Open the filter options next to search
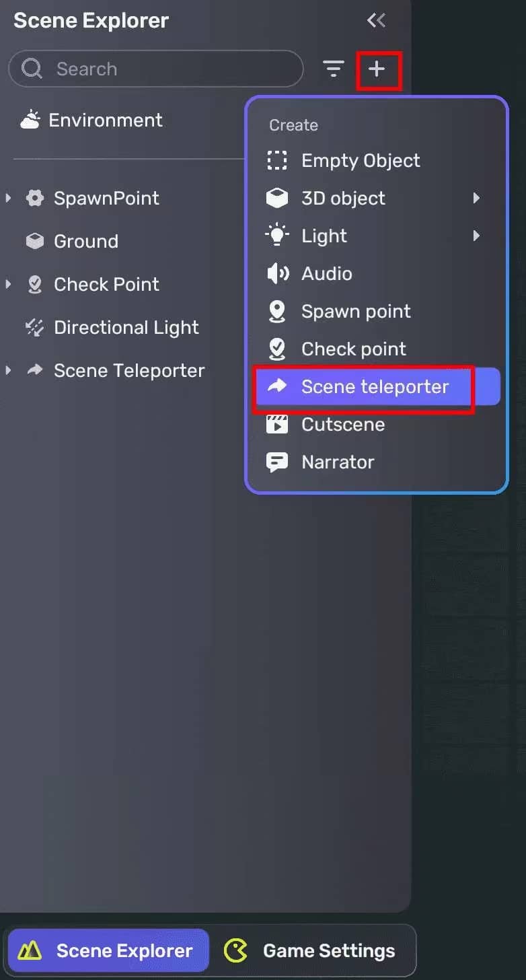This screenshot has height=980, width=526. [x=334, y=69]
